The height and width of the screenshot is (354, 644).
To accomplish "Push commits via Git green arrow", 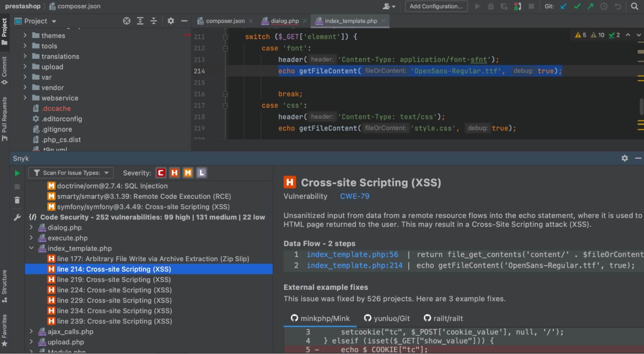I will click(x=590, y=6).
